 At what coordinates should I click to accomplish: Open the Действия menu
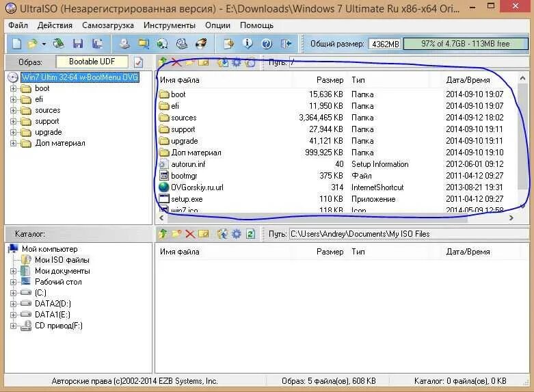coord(55,25)
